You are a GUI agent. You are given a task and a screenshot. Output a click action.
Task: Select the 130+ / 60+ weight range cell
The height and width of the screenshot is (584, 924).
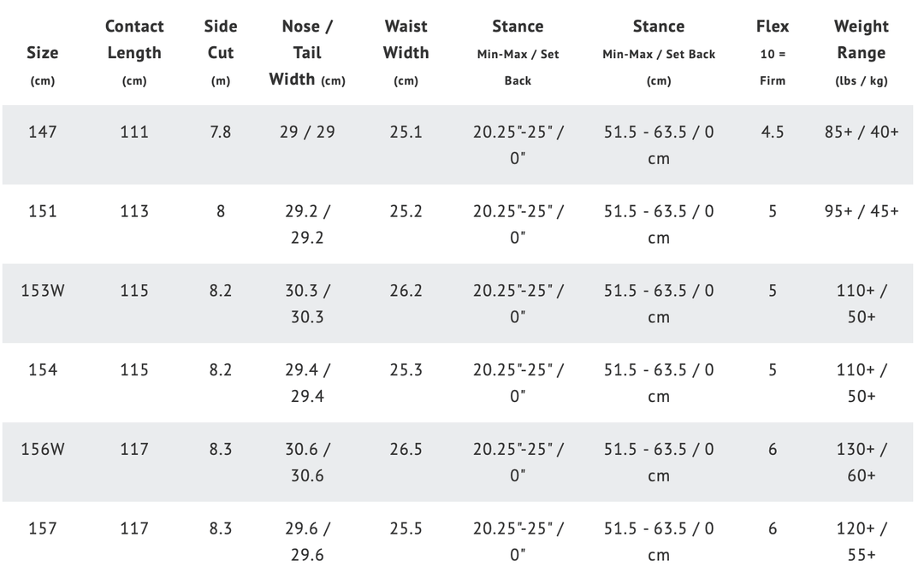(861, 462)
